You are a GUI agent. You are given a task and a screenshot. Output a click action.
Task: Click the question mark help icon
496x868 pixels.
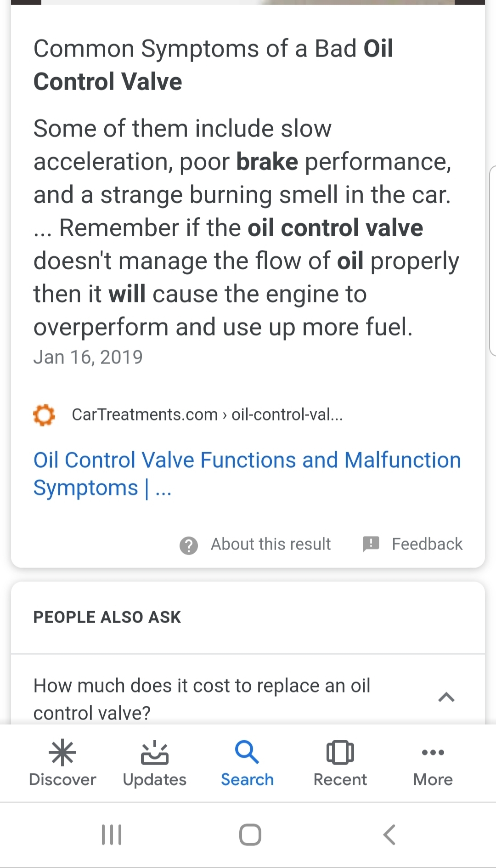[x=188, y=545]
